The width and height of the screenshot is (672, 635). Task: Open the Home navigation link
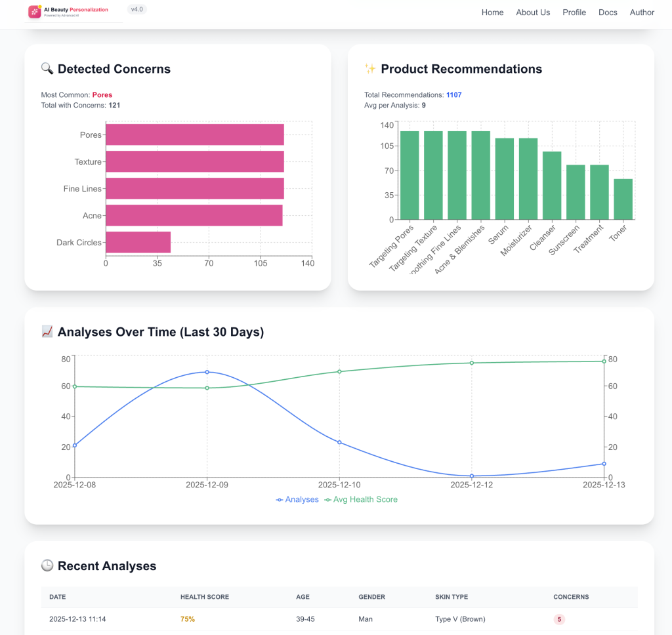click(492, 12)
